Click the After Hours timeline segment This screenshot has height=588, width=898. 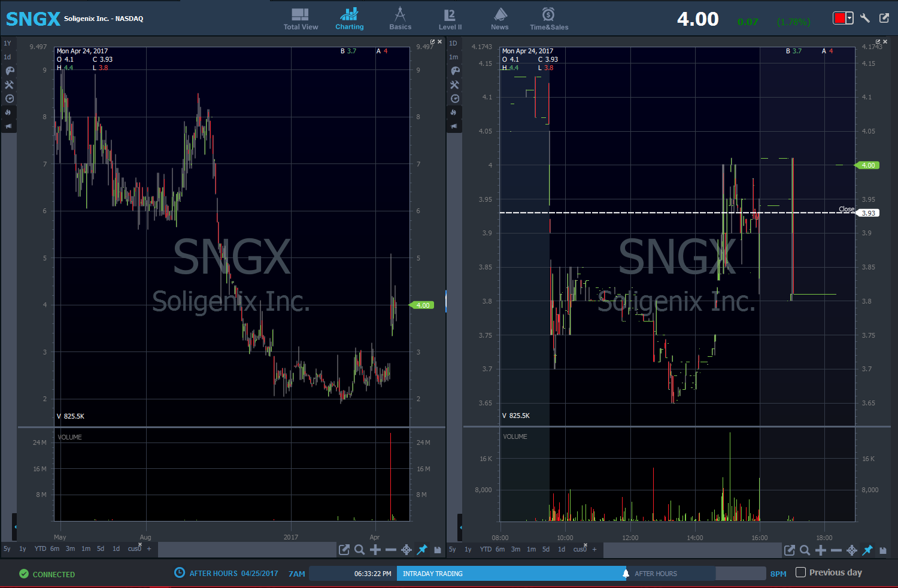coord(671,574)
